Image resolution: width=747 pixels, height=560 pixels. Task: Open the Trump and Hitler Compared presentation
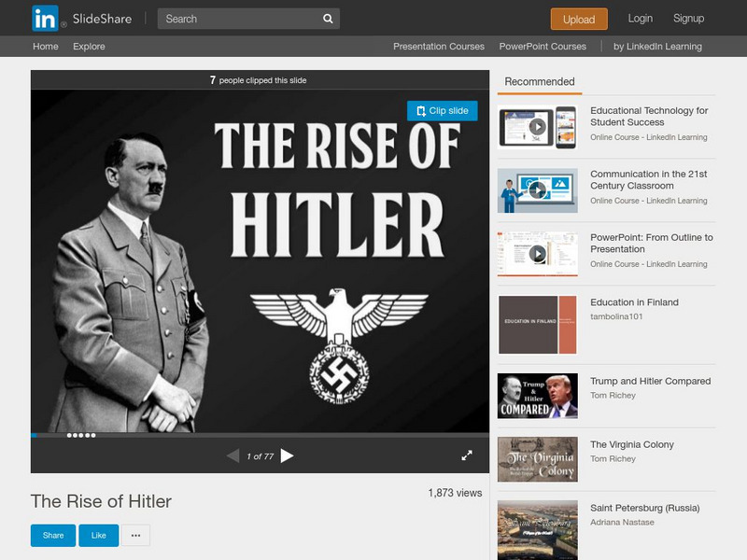[652, 381]
